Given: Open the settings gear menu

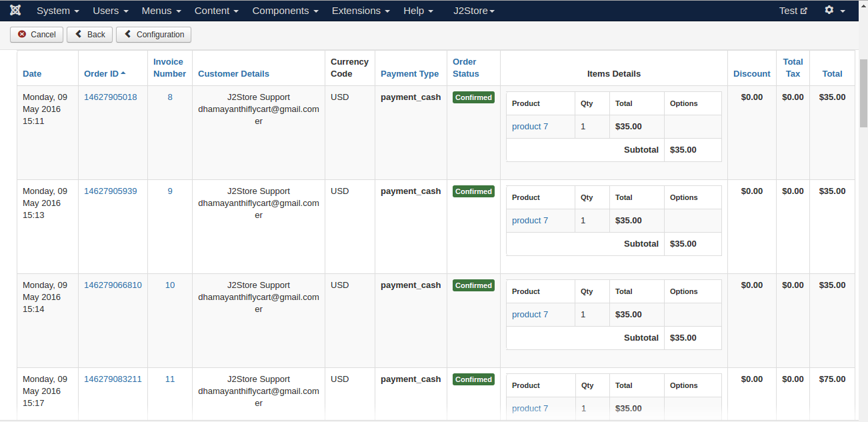Looking at the screenshot, I should 835,11.
